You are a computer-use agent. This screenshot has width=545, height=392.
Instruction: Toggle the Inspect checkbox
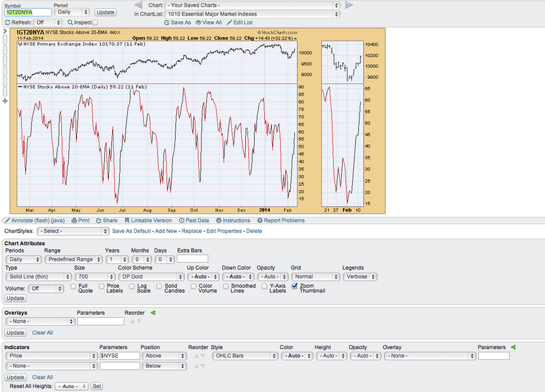pyautogui.click(x=95, y=22)
